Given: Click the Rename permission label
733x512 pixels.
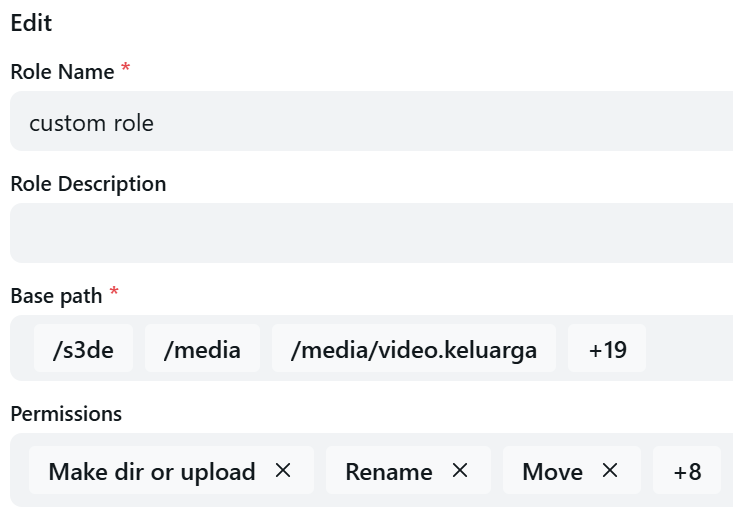Looking at the screenshot, I should [389, 471].
